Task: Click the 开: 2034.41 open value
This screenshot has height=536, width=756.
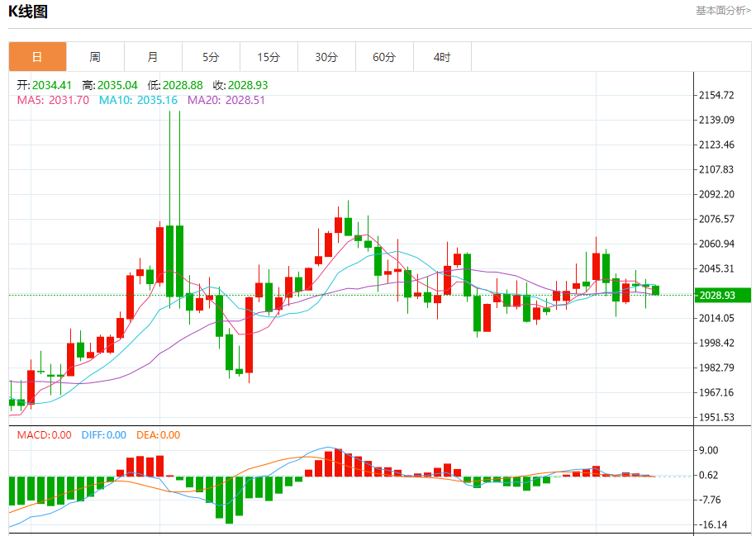Action: click(x=45, y=85)
